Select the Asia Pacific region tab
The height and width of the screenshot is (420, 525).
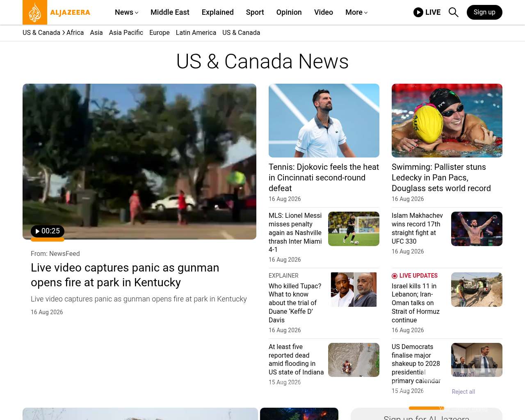pos(126,33)
